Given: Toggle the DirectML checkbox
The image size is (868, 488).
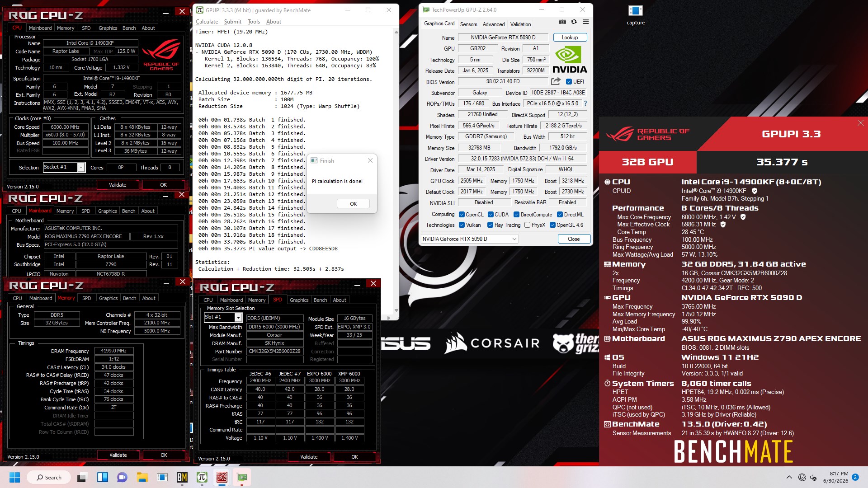Looking at the screenshot, I should pos(560,215).
